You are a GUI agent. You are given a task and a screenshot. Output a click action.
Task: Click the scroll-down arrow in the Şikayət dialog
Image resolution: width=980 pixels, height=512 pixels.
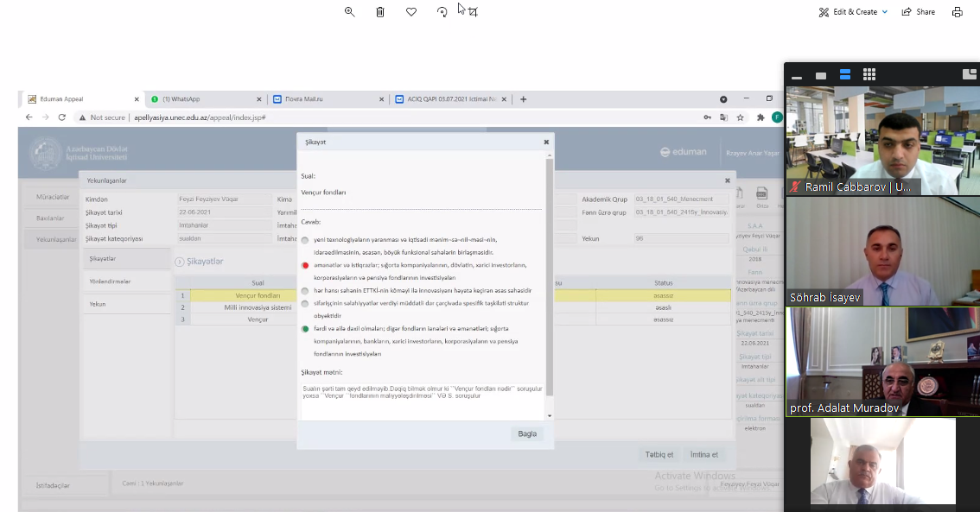(x=550, y=416)
